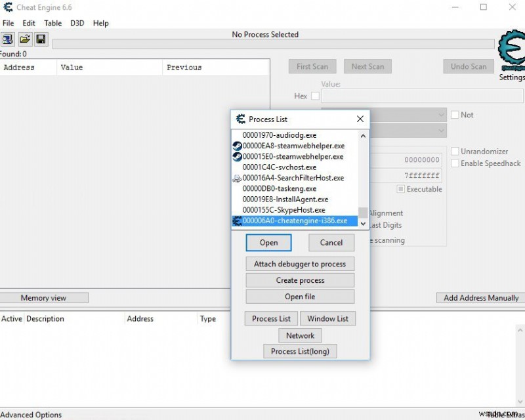The width and height of the screenshot is (525, 420).
Task: Save the cheat table with floppy disk icon
Action: click(x=41, y=39)
